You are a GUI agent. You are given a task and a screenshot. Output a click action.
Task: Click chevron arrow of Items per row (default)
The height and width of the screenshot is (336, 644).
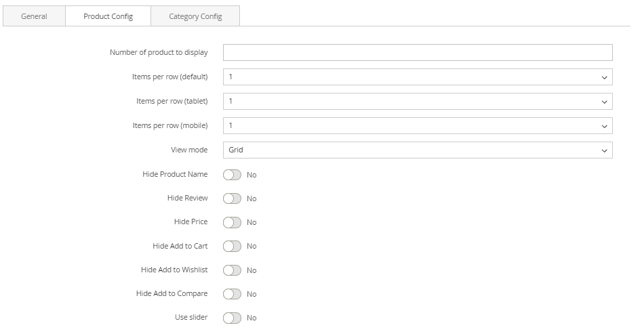pyautogui.click(x=605, y=77)
